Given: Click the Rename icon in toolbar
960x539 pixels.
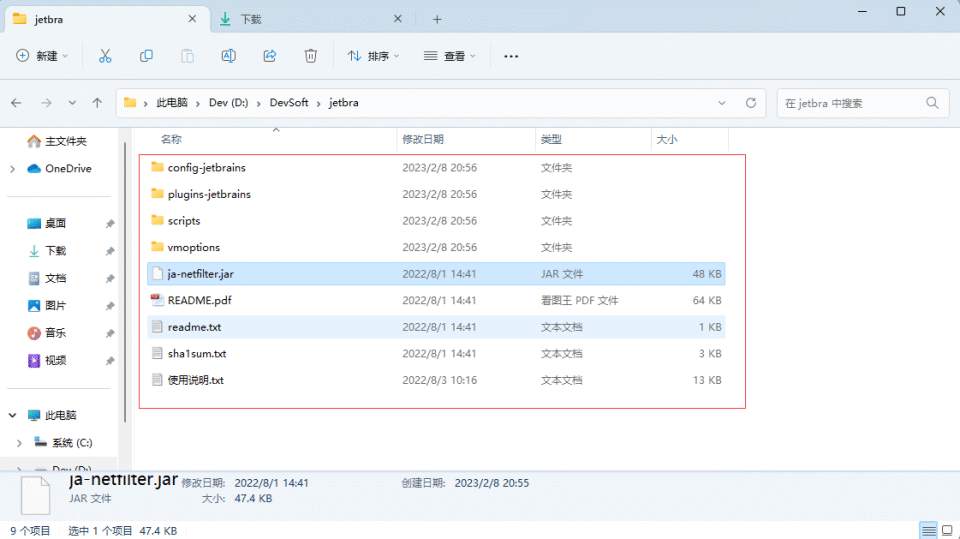Looking at the screenshot, I should point(228,56).
